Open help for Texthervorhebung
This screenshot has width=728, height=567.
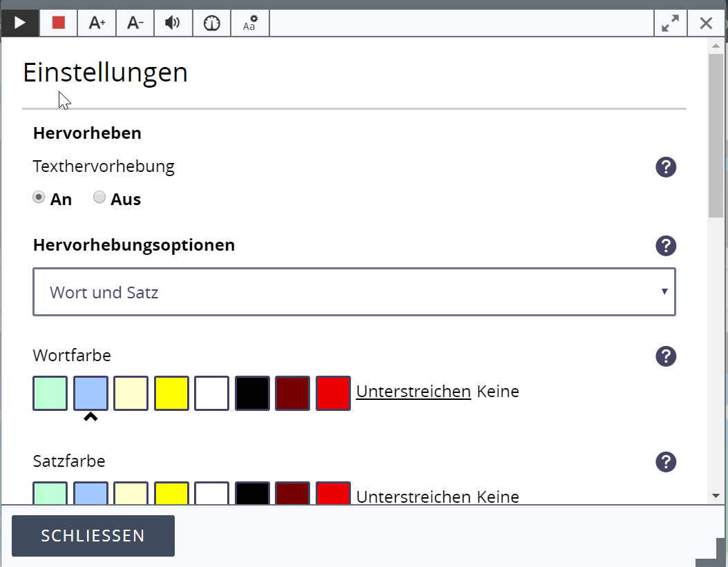[x=666, y=167]
